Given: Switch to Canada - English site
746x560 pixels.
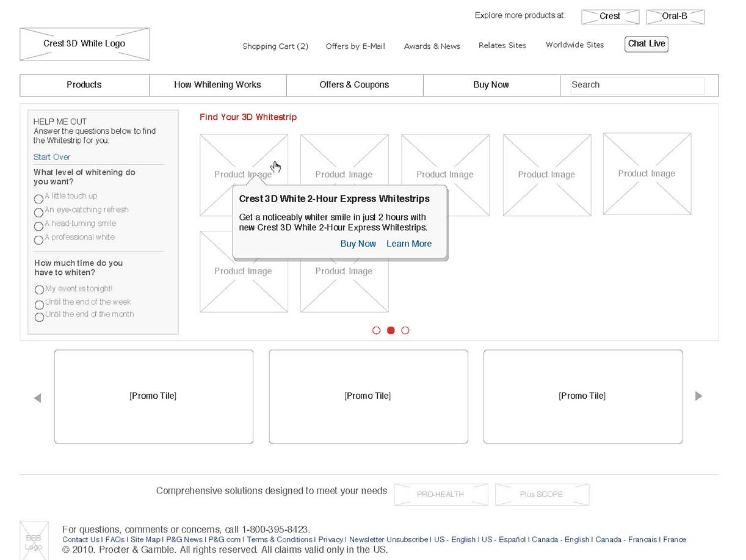Looking at the screenshot, I should click(x=561, y=540).
